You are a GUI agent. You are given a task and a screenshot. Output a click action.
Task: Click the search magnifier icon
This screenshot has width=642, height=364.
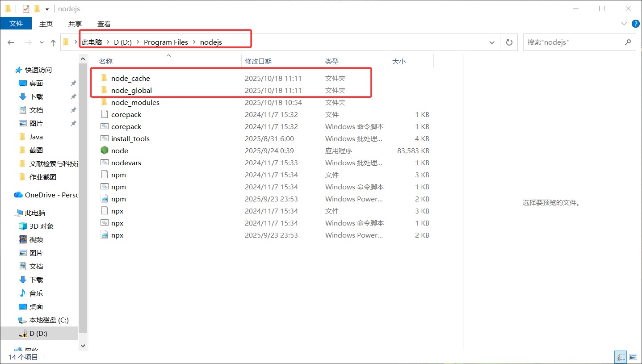[628, 42]
